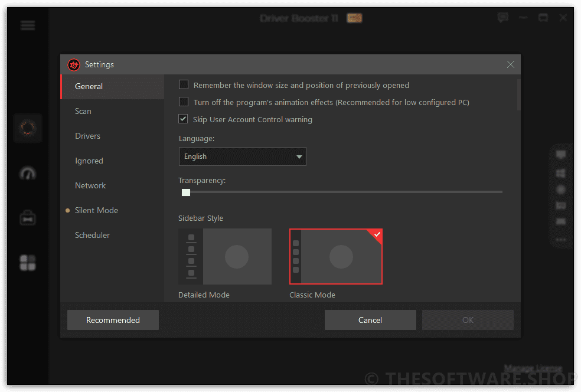This screenshot has height=392, width=581.
Task: Click the 'Sidebar Style' heading text
Action: coord(201,218)
